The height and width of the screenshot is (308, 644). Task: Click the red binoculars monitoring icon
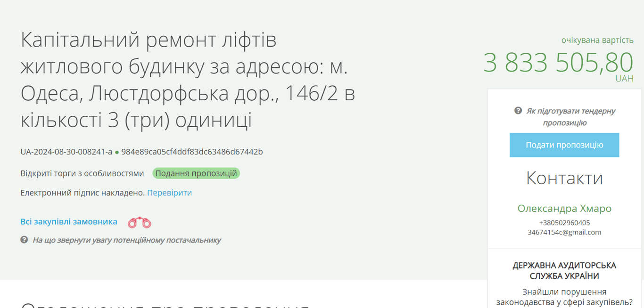tap(140, 221)
